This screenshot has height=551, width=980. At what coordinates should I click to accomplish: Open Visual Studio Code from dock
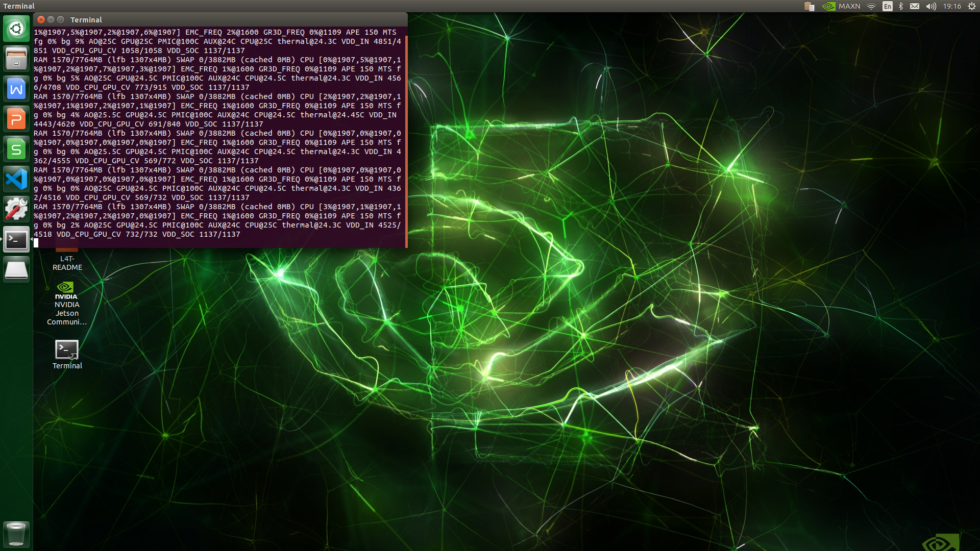coord(16,180)
